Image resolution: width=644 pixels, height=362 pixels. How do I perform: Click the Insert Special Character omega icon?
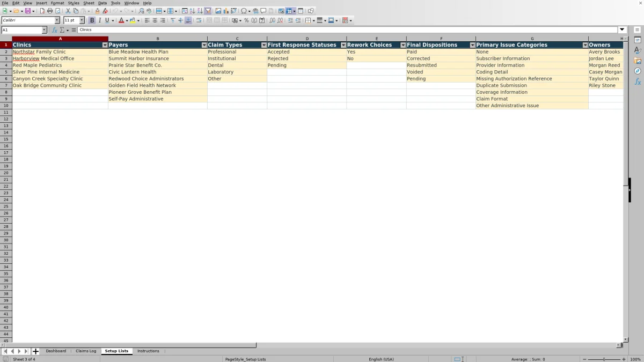click(x=244, y=11)
